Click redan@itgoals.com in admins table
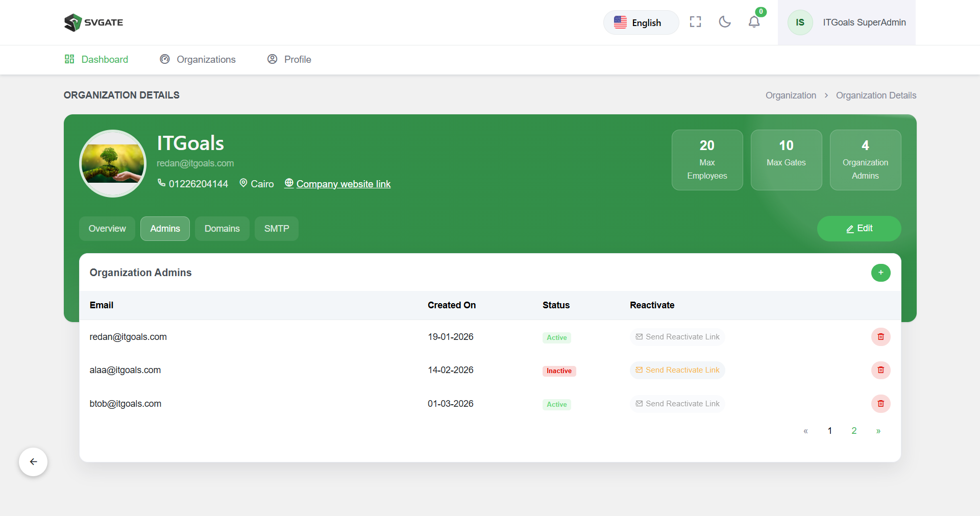Viewport: 980px width, 516px height. [128, 337]
